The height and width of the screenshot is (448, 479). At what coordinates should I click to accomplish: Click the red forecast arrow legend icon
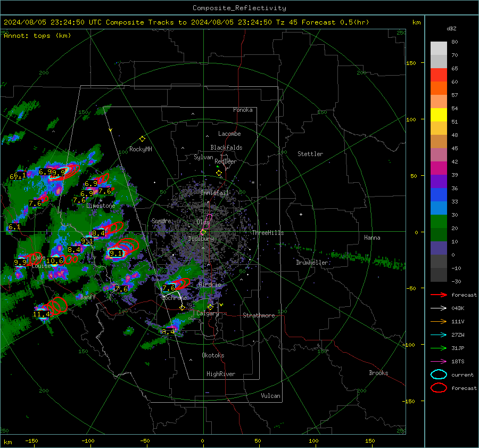pos(439,295)
